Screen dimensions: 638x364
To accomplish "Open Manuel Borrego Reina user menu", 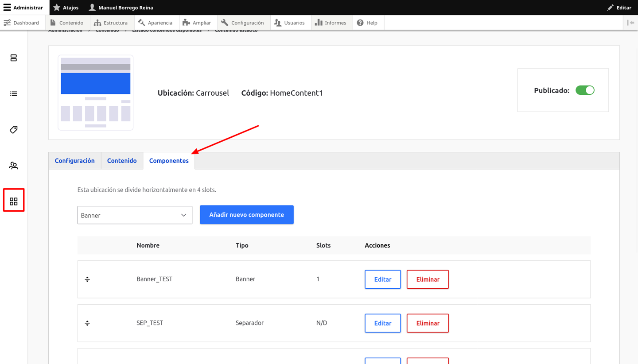I will [x=121, y=8].
